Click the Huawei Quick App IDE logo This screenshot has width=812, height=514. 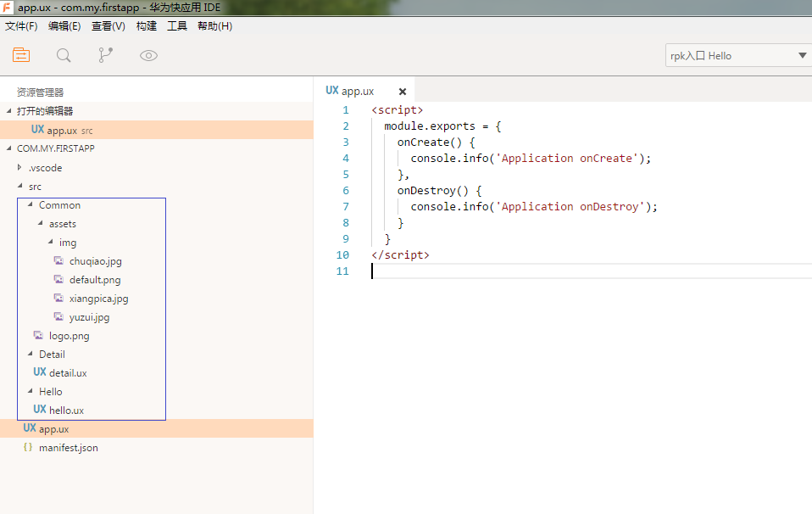pos(7,8)
